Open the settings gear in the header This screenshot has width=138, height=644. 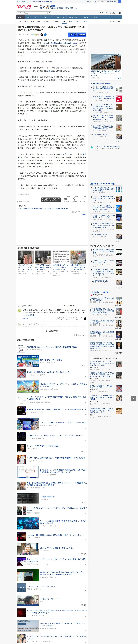point(120,13)
